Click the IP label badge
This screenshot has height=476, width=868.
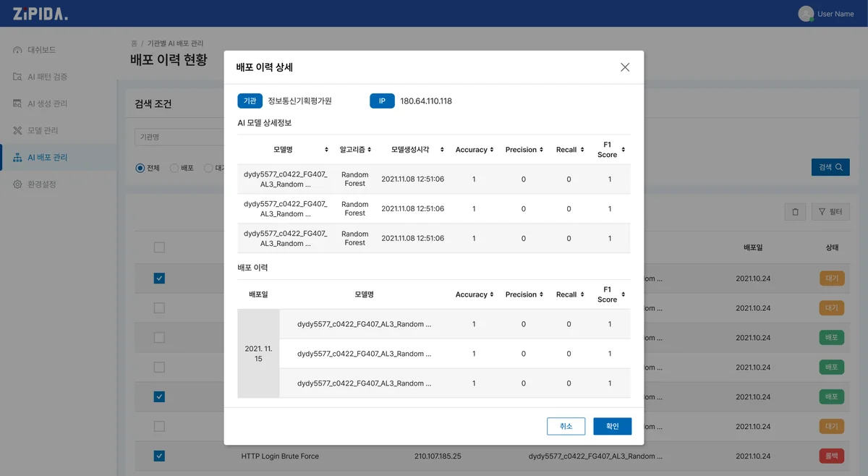pos(382,101)
